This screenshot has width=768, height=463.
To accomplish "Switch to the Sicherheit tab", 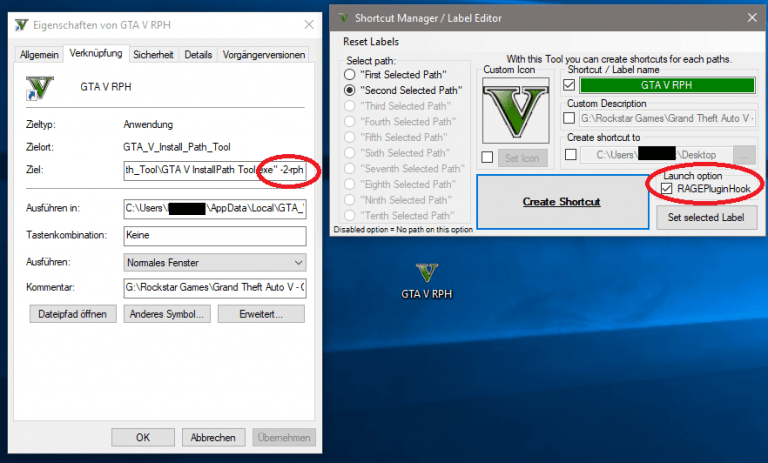I will coord(153,54).
